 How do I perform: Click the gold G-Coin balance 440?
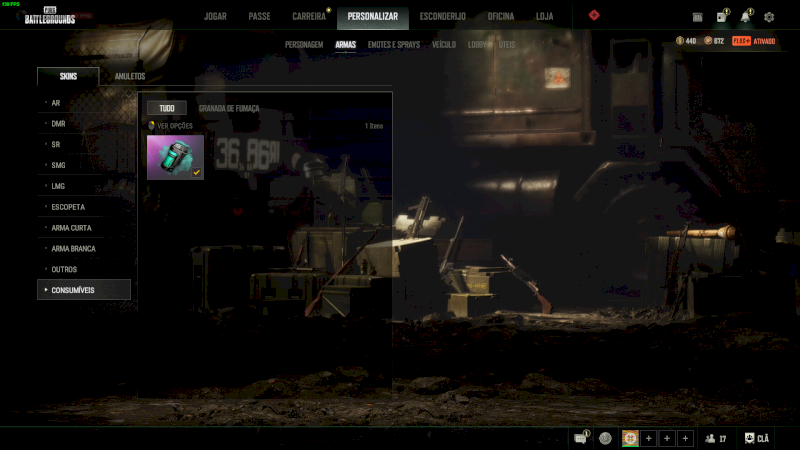click(686, 41)
